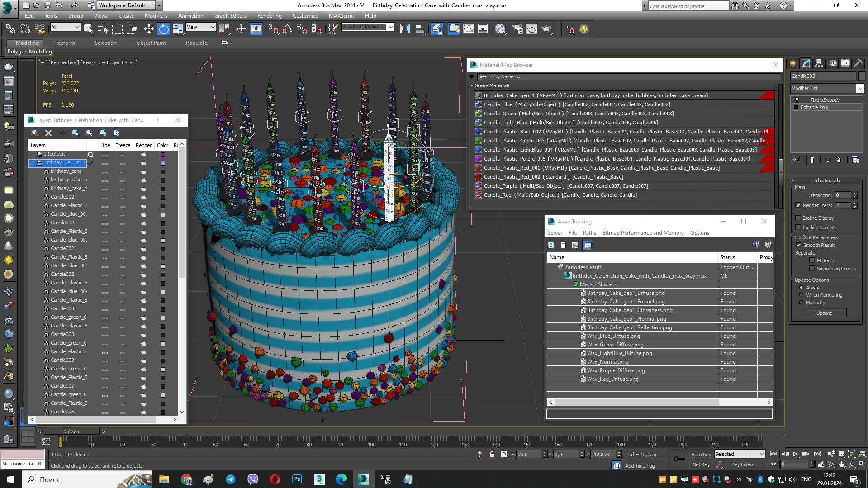Open the selection filter All dropdown
Viewport: 868px width, 488px height.
click(x=65, y=27)
